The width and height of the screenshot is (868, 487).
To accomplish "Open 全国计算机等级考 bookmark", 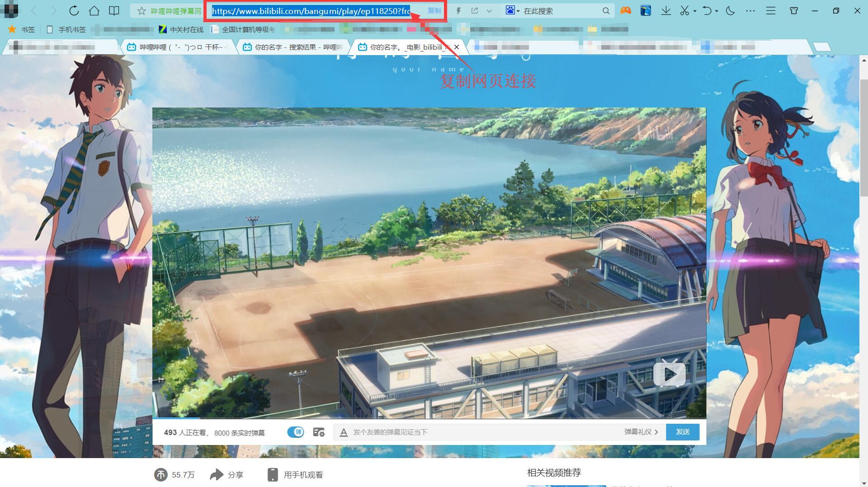I will click(x=243, y=29).
